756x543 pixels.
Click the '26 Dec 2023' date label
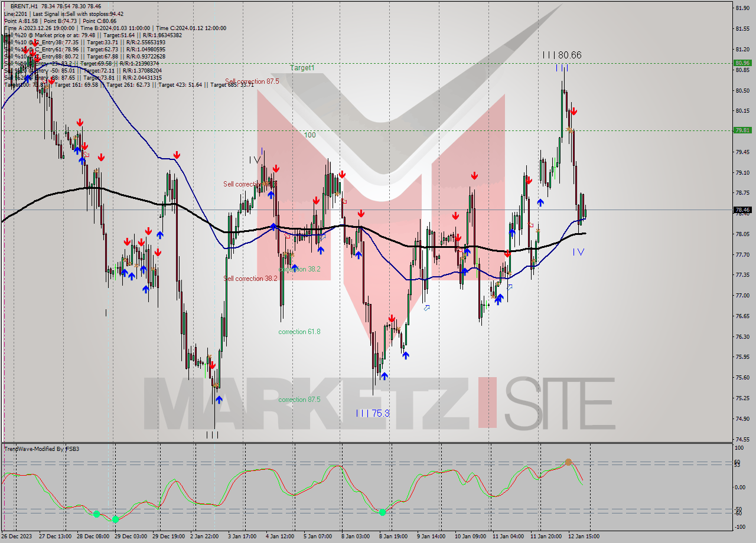point(17,537)
